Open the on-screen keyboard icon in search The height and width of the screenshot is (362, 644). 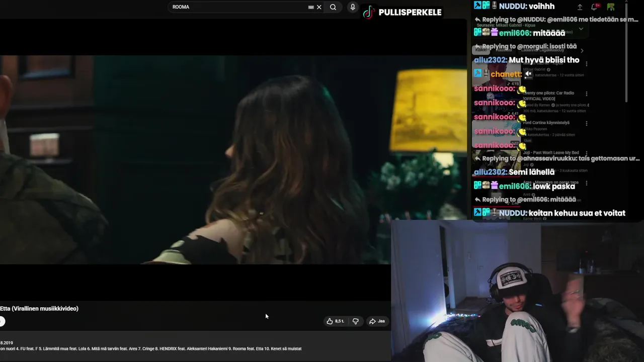pyautogui.click(x=311, y=7)
